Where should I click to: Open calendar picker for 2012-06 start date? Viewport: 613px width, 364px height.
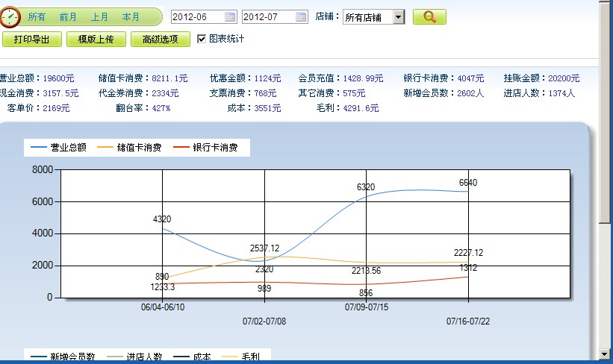click(230, 17)
